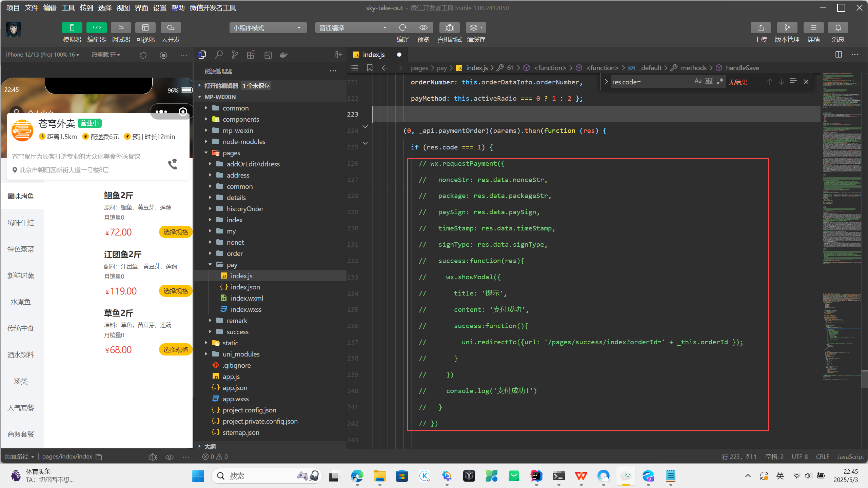Select 蜀味牛蛙 category in simulator
Viewport: 868px width, 488px height.
(x=21, y=223)
